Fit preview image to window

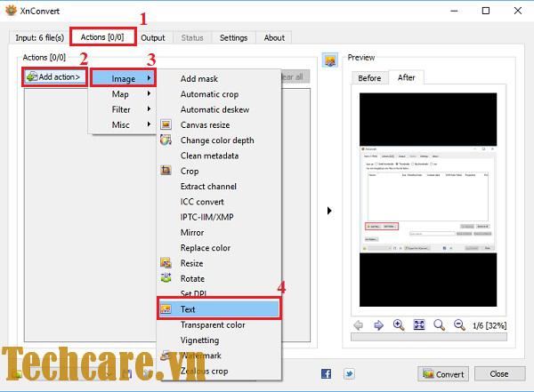click(x=419, y=325)
